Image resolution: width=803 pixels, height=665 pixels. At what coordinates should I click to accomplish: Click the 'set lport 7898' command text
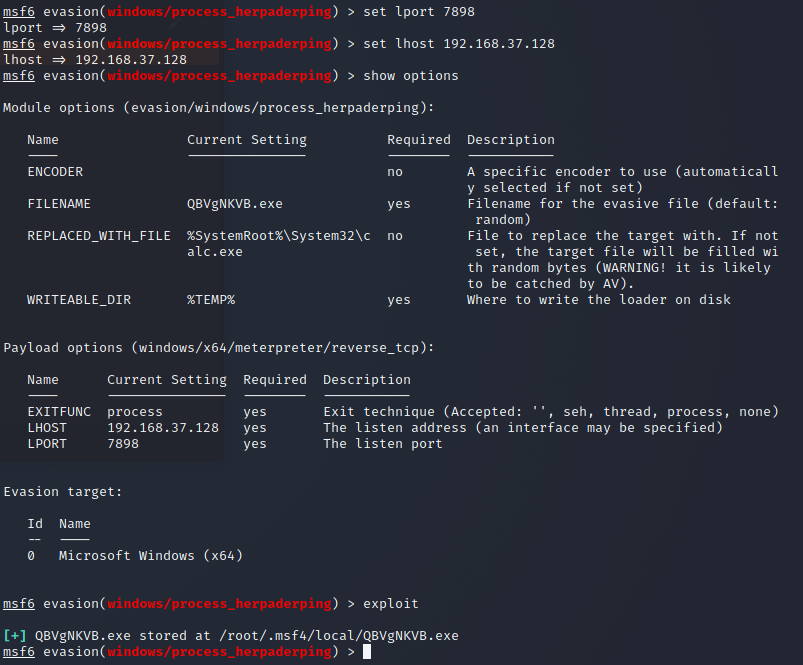point(418,12)
